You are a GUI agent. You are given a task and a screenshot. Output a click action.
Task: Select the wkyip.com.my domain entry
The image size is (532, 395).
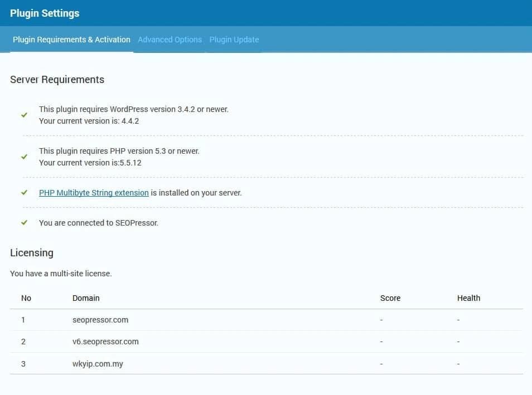tap(98, 364)
